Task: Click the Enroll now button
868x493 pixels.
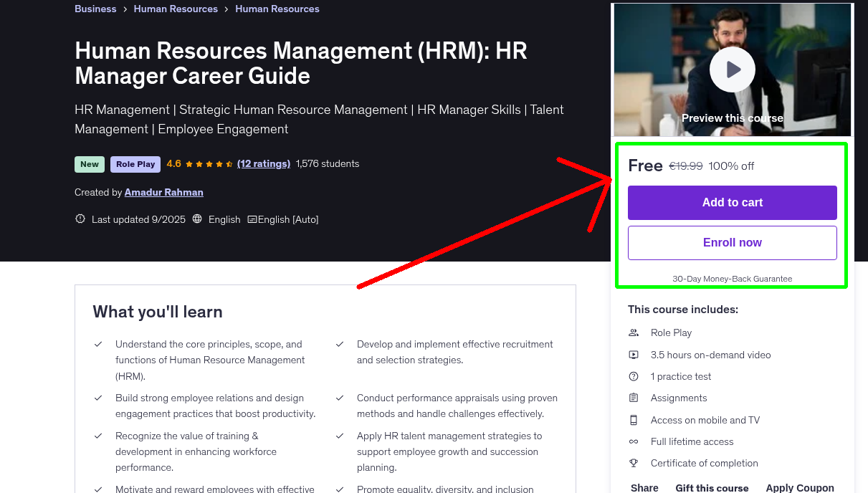Action: click(x=732, y=242)
